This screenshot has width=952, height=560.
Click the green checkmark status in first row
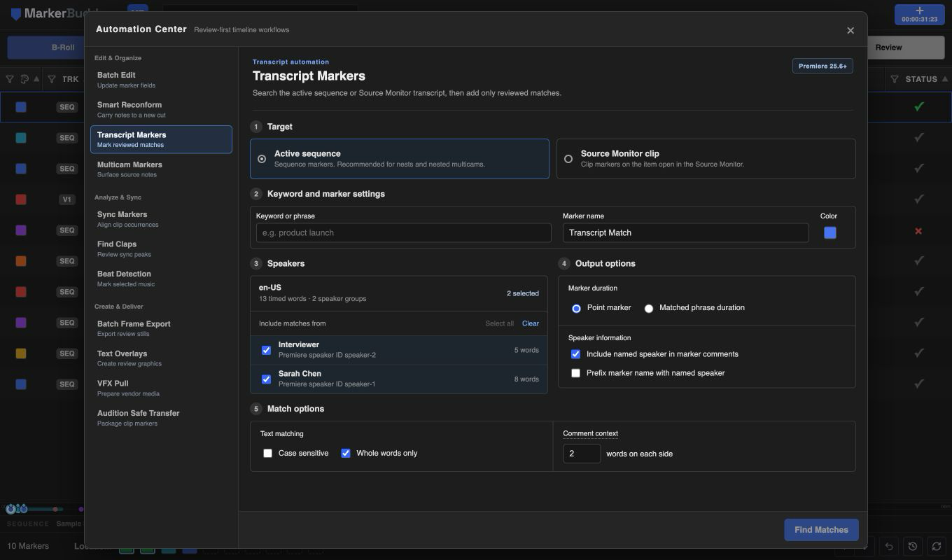click(x=919, y=107)
